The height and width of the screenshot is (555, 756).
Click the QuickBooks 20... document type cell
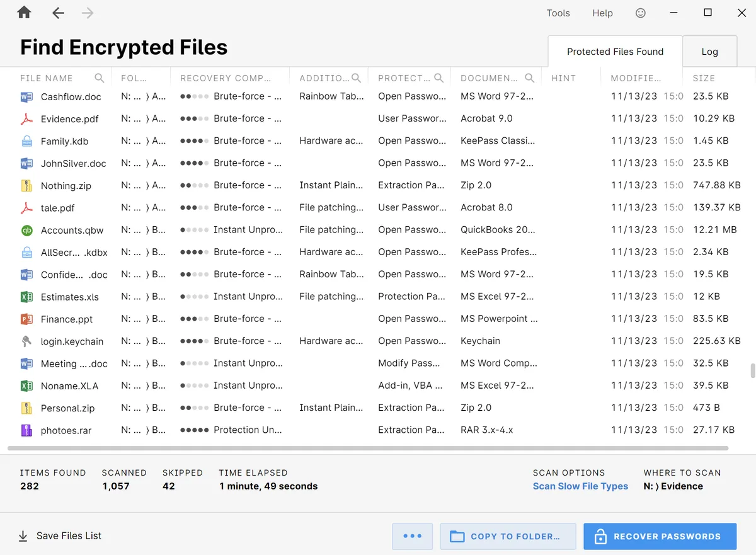[x=498, y=230]
